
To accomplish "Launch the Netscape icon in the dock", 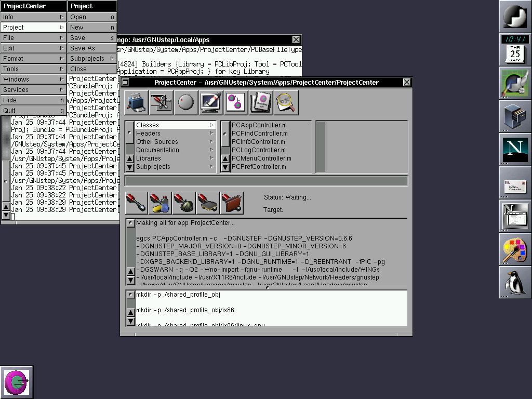I will coord(515,149).
